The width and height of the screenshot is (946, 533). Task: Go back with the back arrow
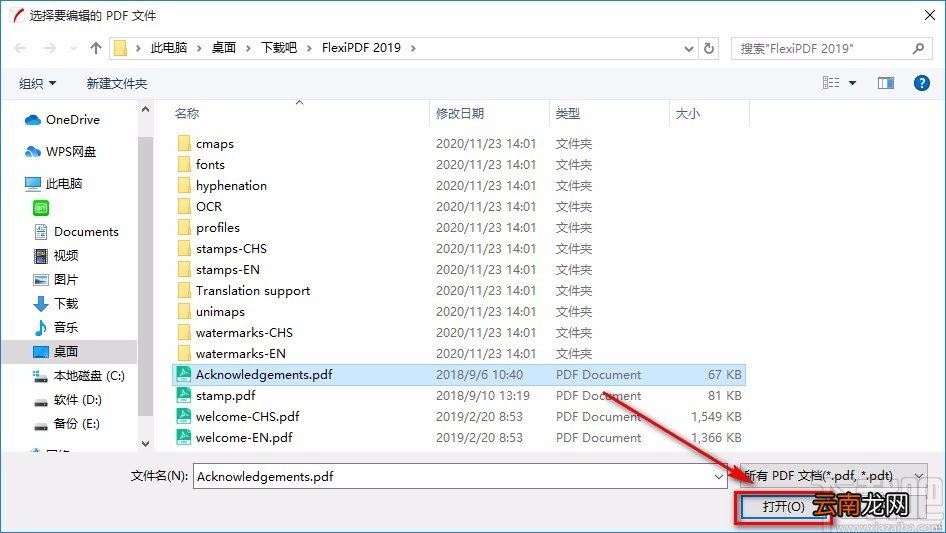point(20,48)
